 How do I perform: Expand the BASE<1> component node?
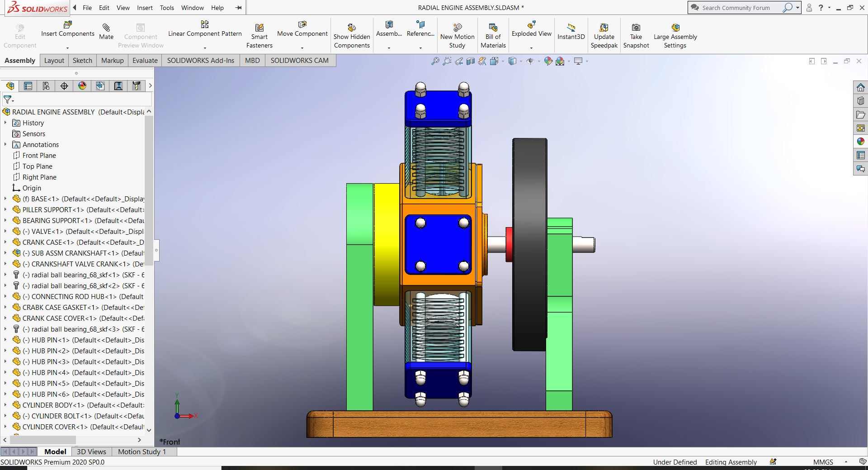pos(5,199)
